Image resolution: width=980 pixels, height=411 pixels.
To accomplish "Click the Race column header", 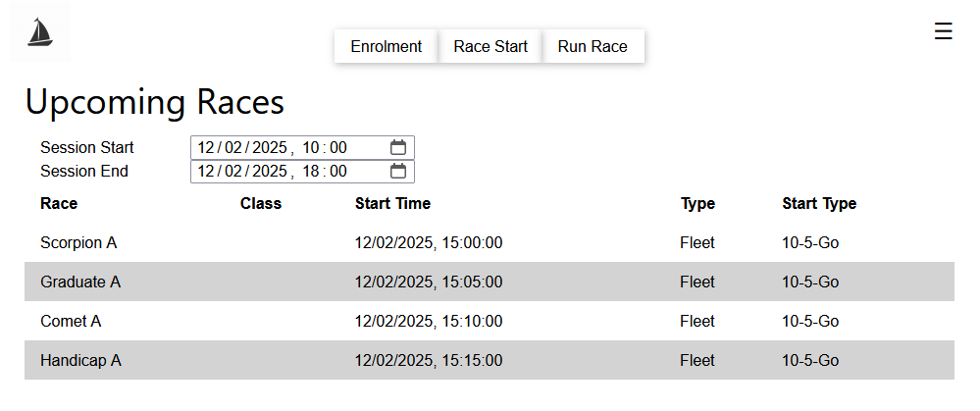I will (x=59, y=204).
